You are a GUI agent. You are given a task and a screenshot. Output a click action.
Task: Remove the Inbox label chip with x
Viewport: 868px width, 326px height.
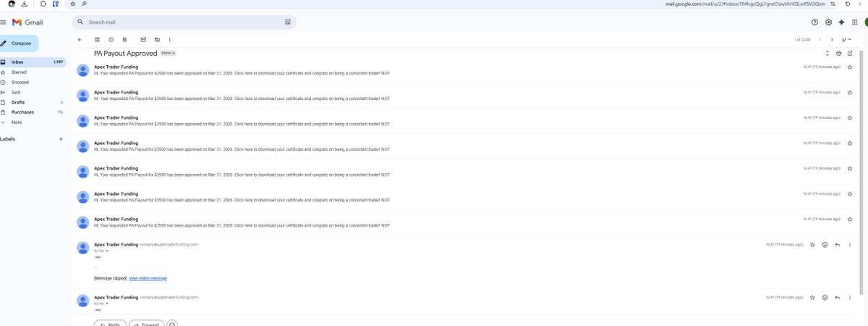(174, 54)
